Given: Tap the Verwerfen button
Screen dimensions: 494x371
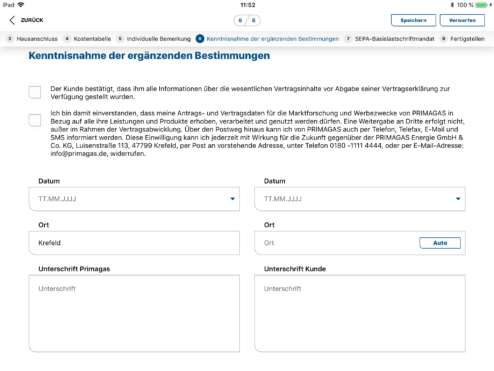Looking at the screenshot, I should point(462,20).
